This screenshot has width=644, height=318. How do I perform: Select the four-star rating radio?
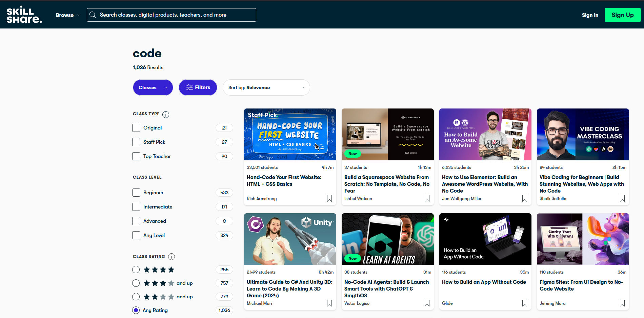136,270
